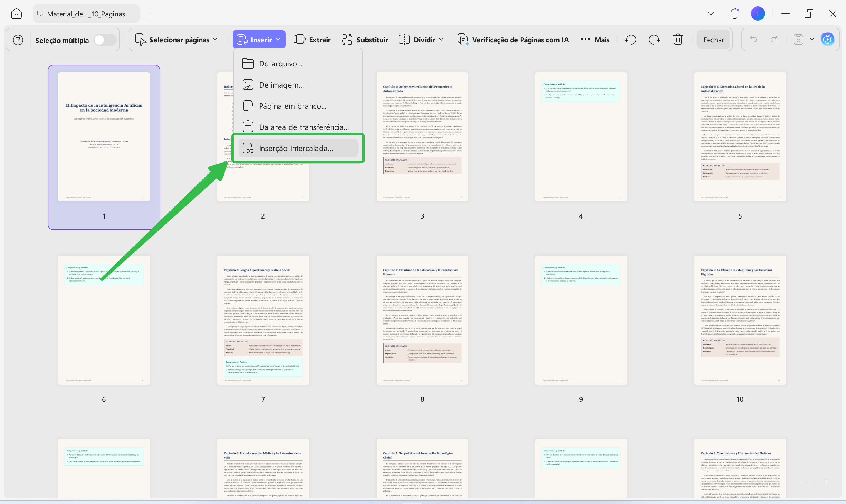Select page 3 thumbnail

pyautogui.click(x=422, y=137)
